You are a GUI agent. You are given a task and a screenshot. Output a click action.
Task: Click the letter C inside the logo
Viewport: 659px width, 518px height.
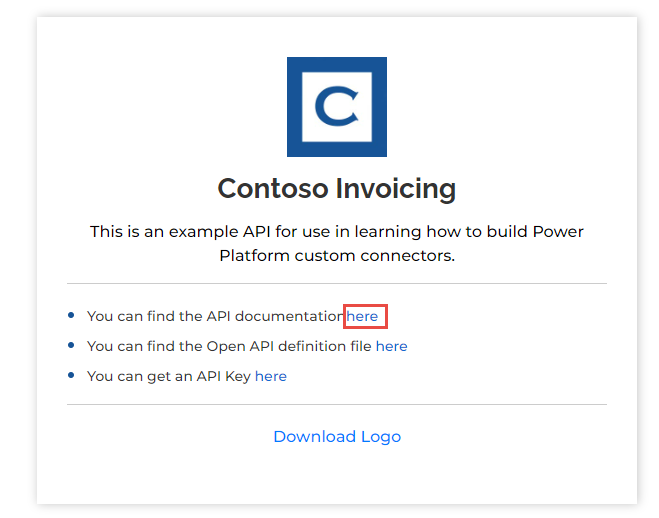(337, 106)
